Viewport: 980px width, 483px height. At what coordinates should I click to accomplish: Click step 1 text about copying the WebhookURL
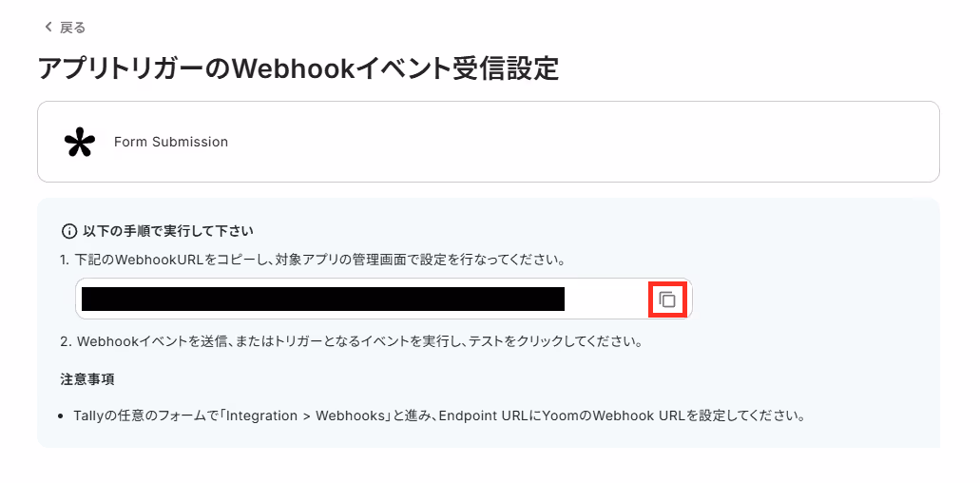tap(313, 260)
